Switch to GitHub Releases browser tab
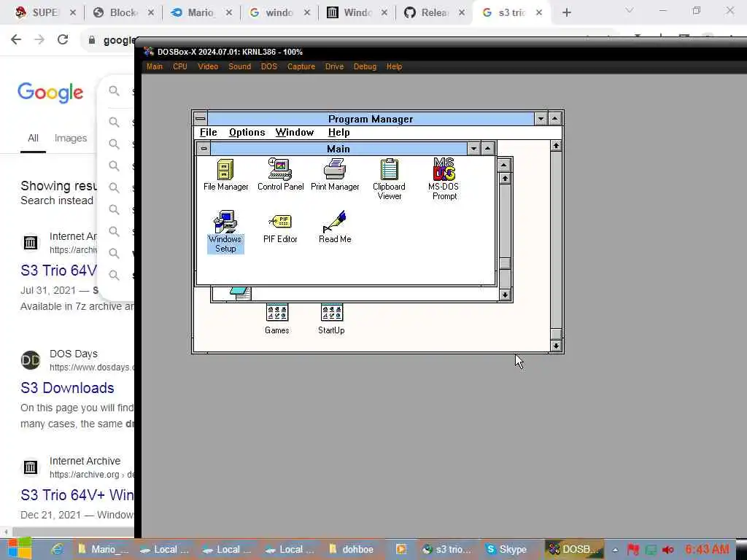Image resolution: width=747 pixels, height=560 pixels. 435,12
